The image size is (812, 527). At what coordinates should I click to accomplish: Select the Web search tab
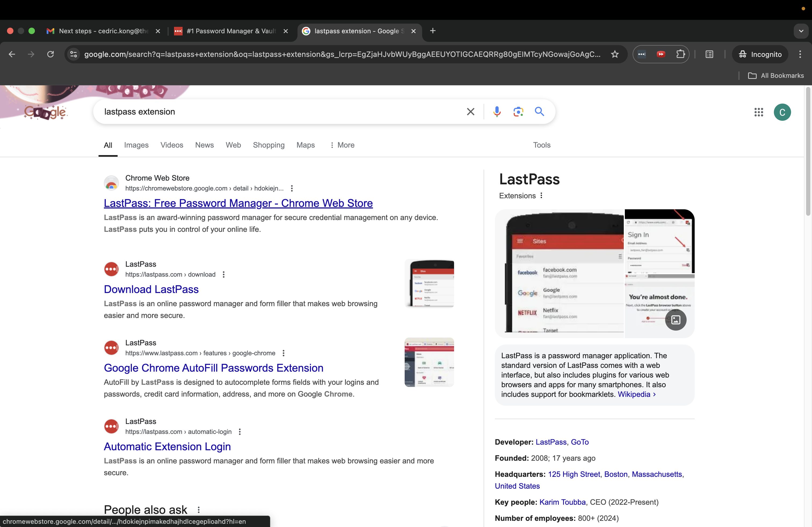[x=233, y=145]
